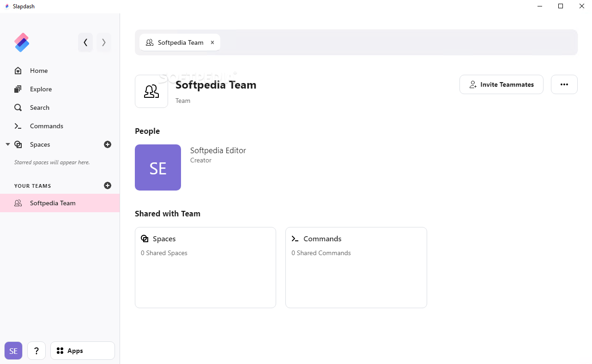Open the Apps button

coord(83,351)
